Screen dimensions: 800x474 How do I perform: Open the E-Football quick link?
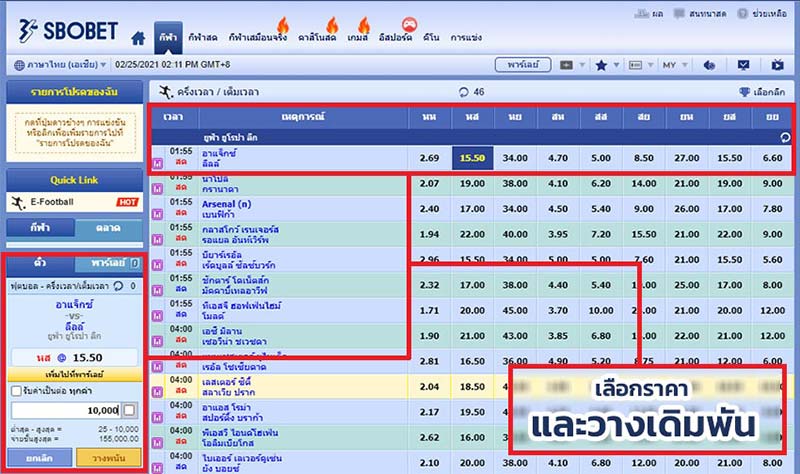(74, 203)
